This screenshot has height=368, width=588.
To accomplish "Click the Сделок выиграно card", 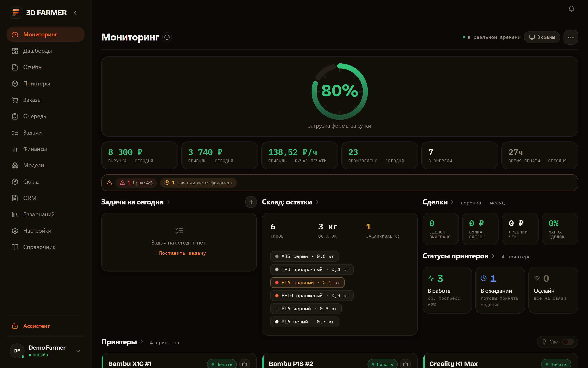I will coord(441,229).
